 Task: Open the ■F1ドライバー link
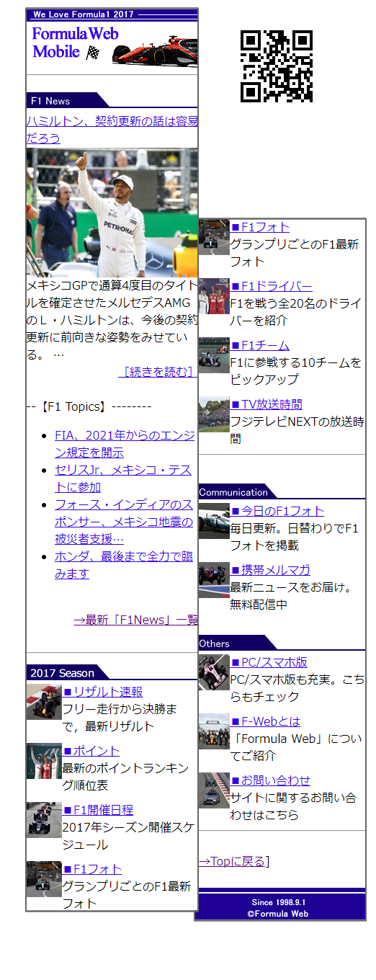coord(272,286)
